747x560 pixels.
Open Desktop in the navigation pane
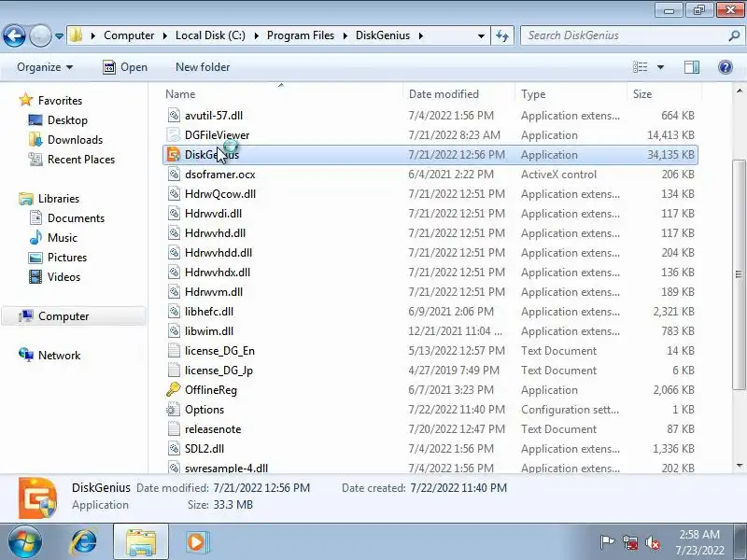[58, 120]
